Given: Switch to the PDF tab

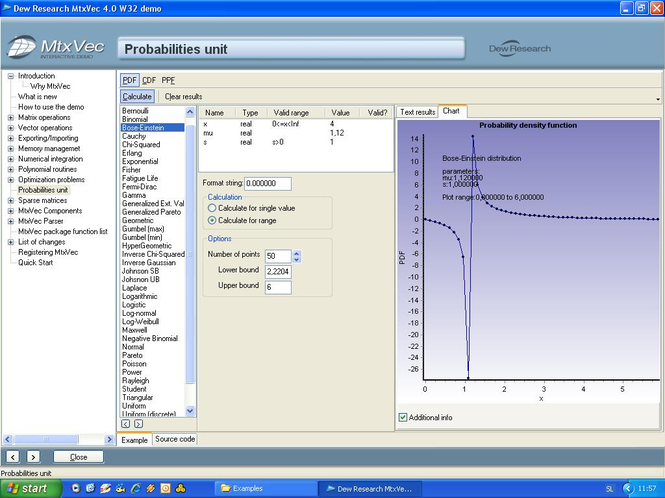Looking at the screenshot, I should [x=129, y=80].
